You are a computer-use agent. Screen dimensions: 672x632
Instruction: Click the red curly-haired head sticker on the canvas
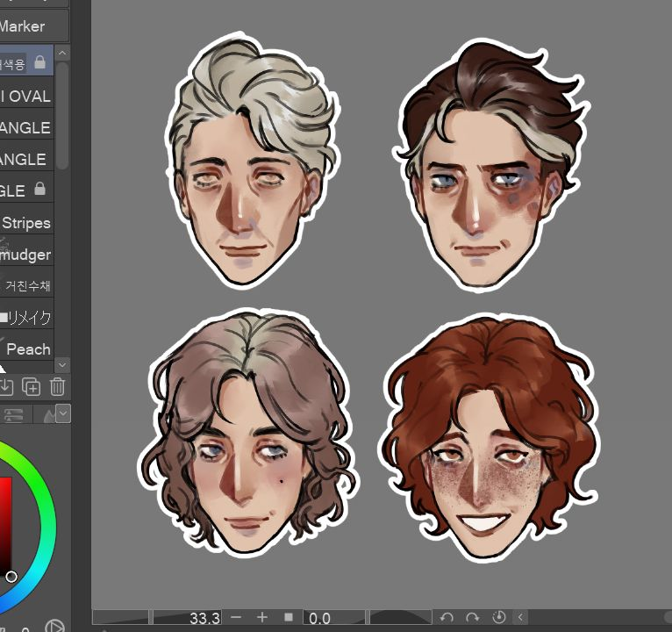pyautogui.click(x=489, y=439)
